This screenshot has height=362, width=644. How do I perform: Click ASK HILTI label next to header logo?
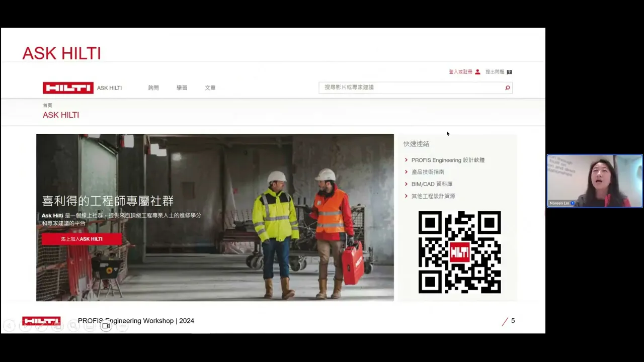109,88
